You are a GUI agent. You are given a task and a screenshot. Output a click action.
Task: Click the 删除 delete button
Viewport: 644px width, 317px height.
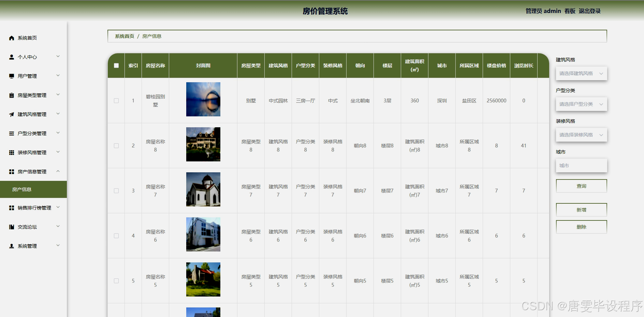coord(581,227)
